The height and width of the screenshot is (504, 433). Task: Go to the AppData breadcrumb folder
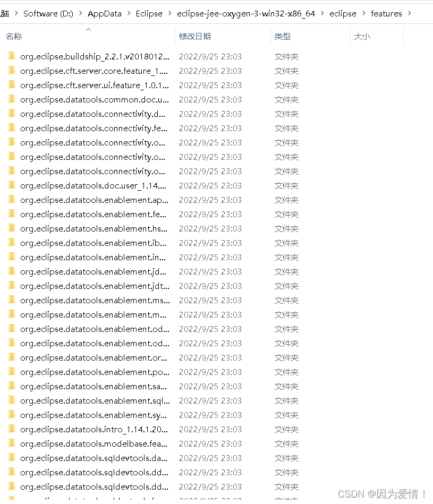tap(105, 13)
